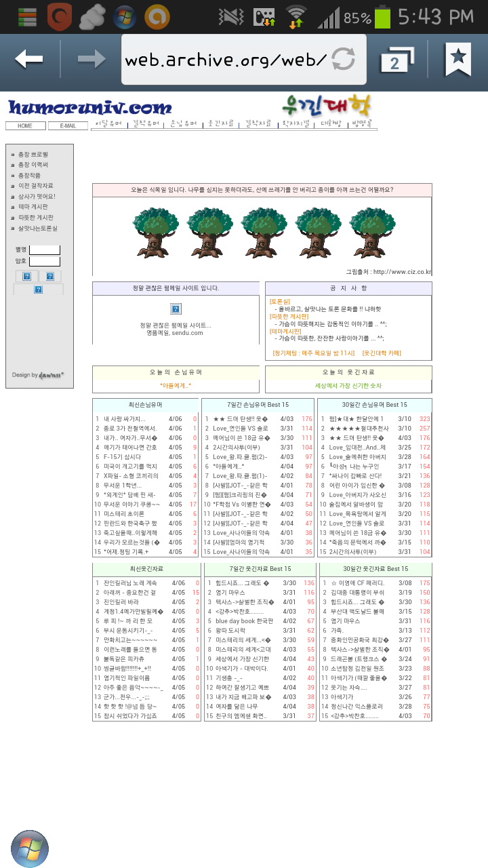Open the 웃긴자료 menu tab
The width and height of the screenshot is (488, 868).
pyautogui.click(x=220, y=124)
